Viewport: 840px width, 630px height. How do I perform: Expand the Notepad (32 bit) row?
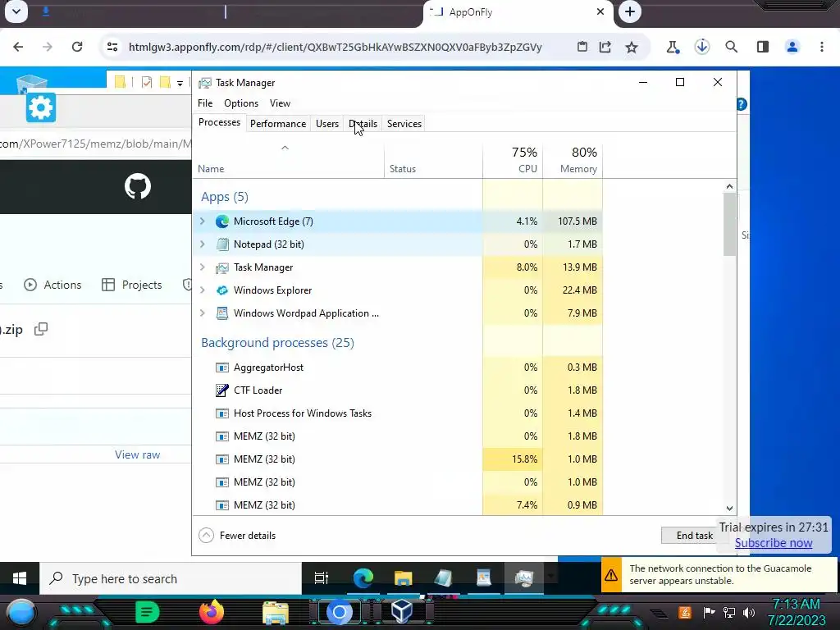coord(203,244)
